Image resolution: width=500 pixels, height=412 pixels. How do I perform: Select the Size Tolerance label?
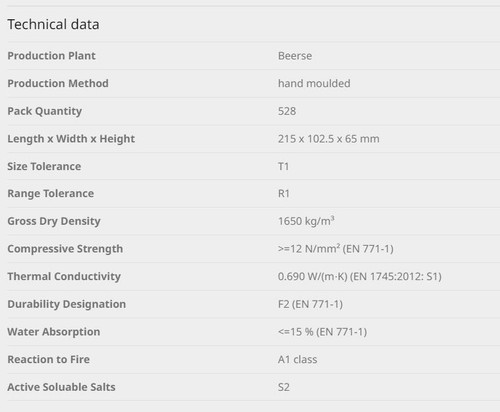tap(44, 166)
